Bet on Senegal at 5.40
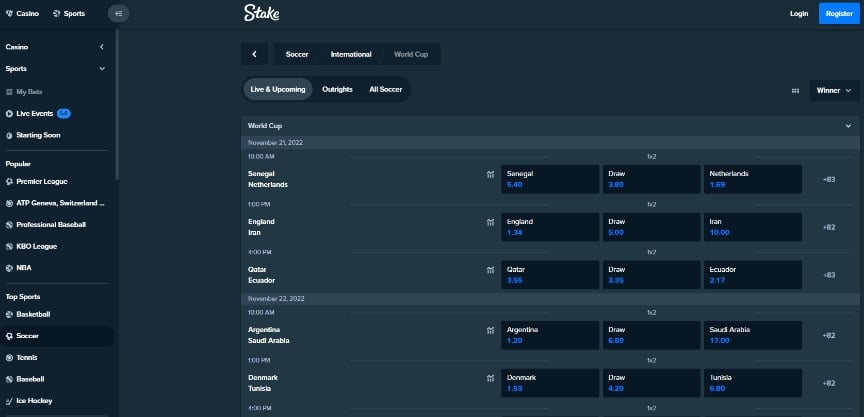864x417 pixels. click(x=550, y=179)
